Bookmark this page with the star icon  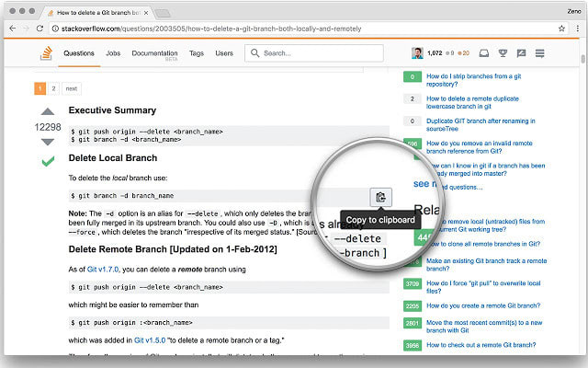click(561, 29)
